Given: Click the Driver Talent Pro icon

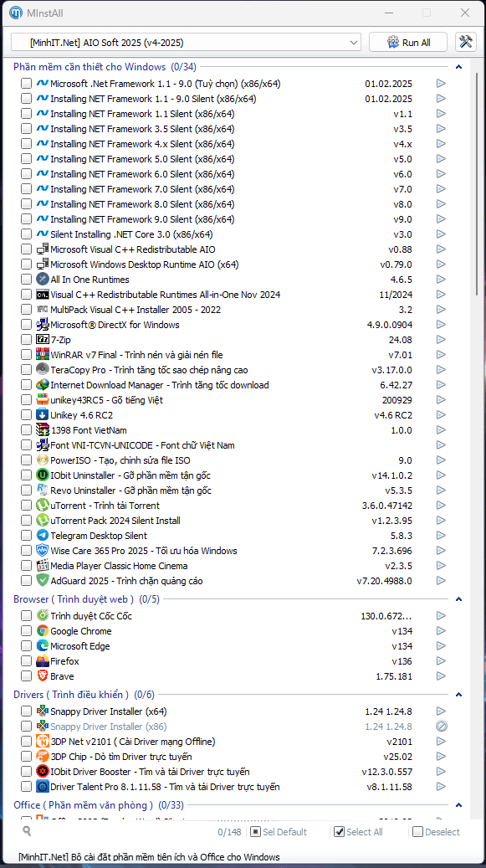Looking at the screenshot, I should click(x=43, y=787).
